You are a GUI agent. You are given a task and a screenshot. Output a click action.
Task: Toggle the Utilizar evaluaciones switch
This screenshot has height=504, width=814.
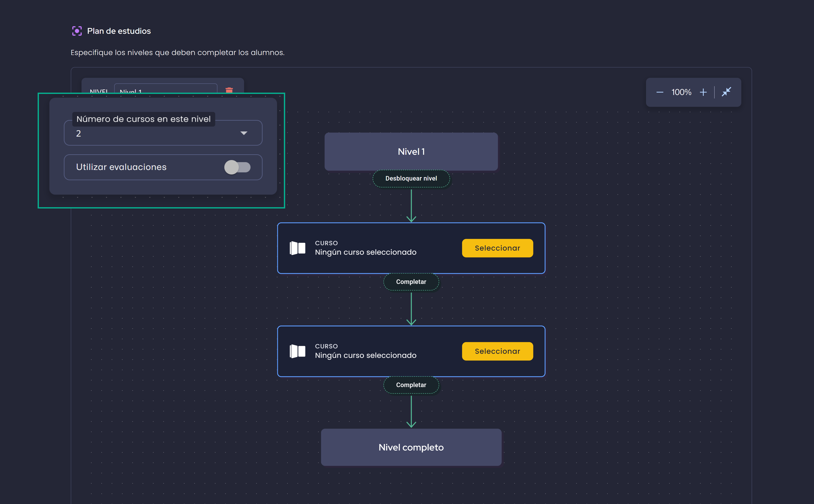click(238, 167)
